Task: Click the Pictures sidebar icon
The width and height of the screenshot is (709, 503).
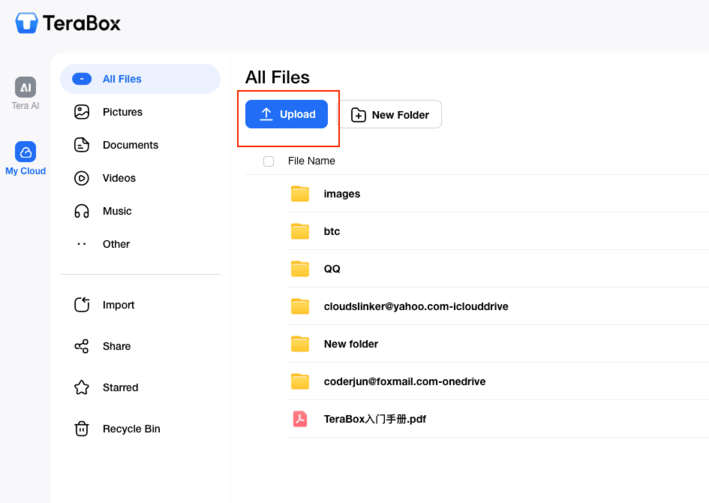Action: point(82,112)
